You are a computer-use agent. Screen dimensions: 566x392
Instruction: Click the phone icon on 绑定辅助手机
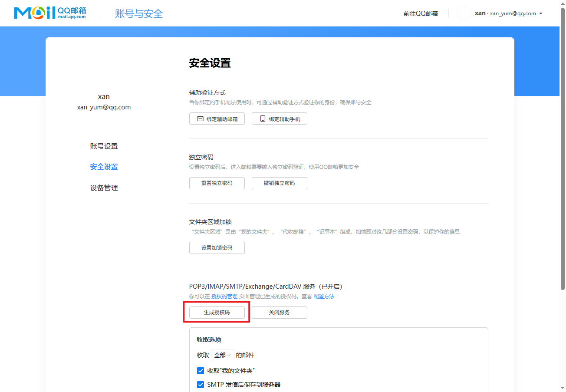[263, 119]
